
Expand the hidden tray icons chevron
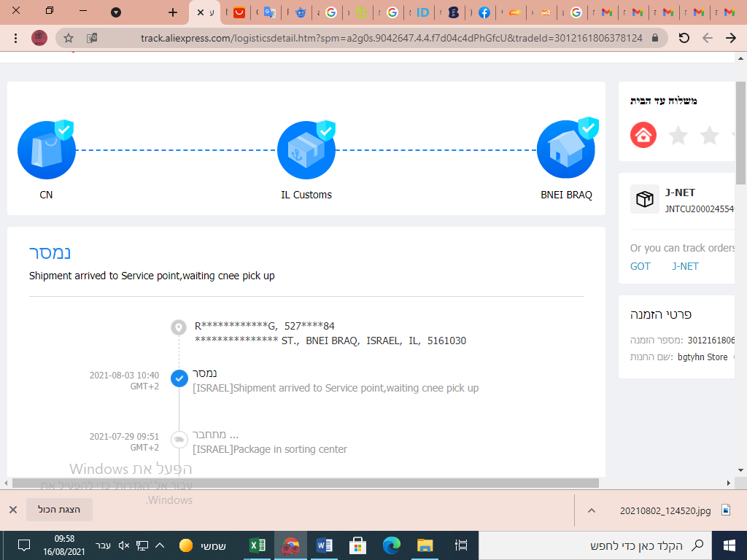point(160,545)
